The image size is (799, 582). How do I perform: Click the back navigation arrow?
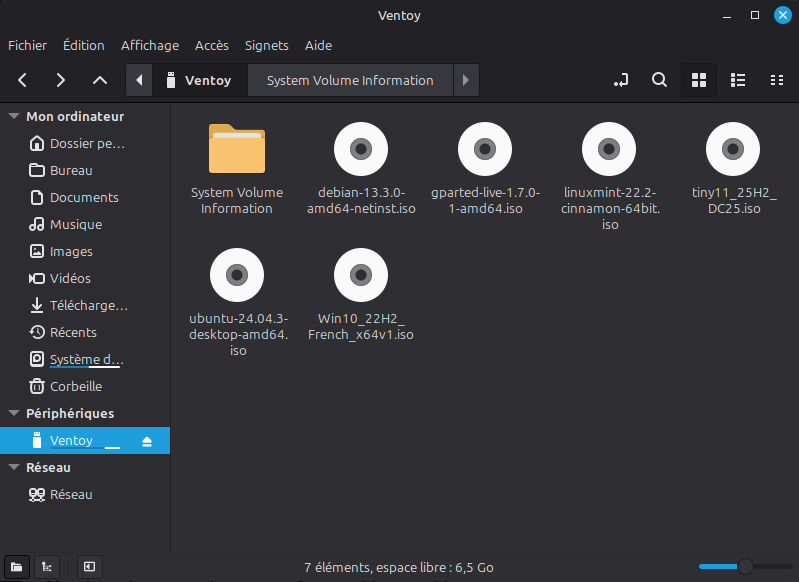point(23,80)
